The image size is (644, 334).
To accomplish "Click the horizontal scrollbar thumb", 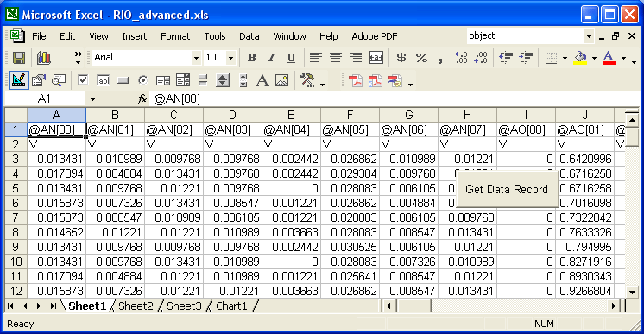I will tap(414, 306).
